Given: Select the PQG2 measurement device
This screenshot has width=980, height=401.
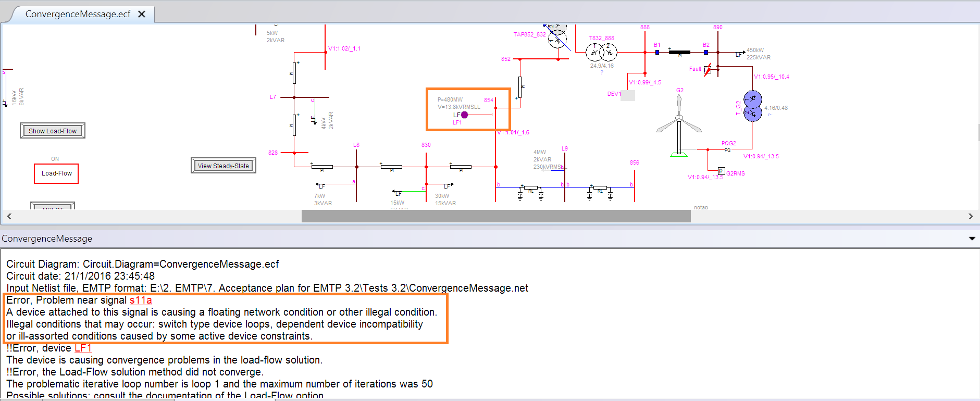Looking at the screenshot, I should pos(727,150).
